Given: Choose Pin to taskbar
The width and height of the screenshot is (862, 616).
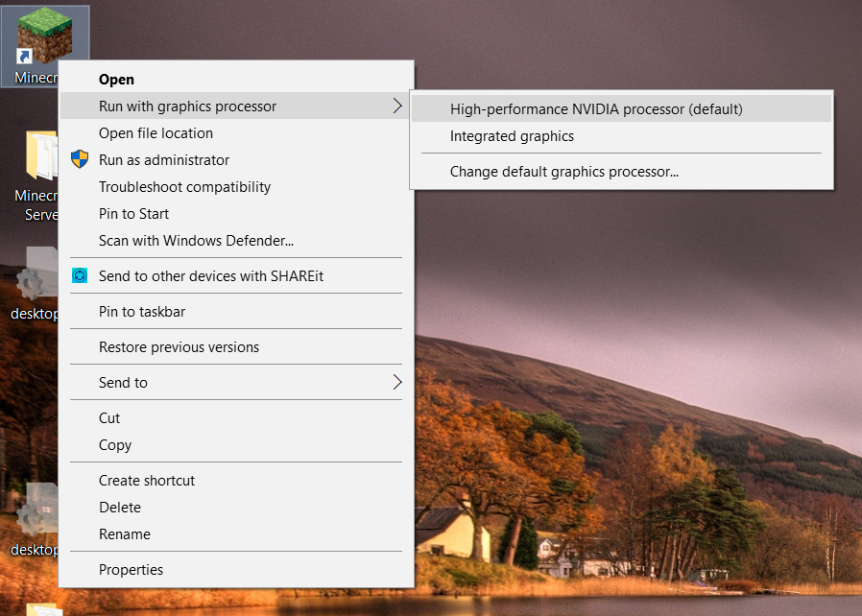Looking at the screenshot, I should click(x=236, y=312).
